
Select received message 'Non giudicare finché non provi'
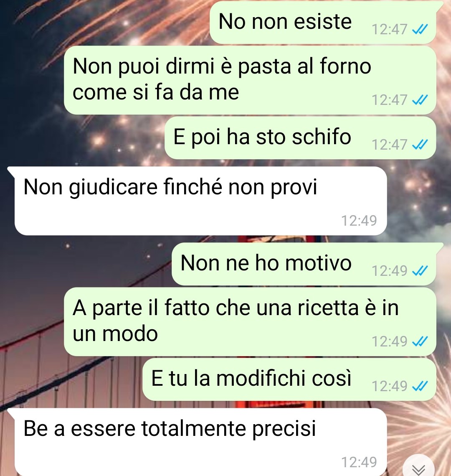tap(170, 187)
